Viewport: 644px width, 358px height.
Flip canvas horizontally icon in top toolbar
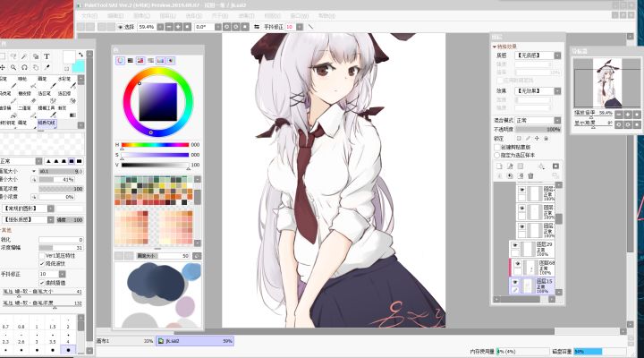pos(257,27)
